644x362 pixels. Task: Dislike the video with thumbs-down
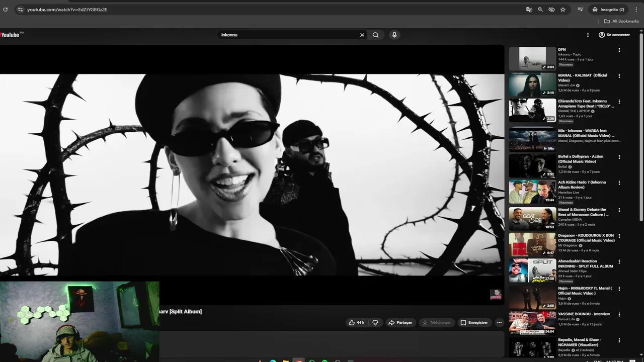click(x=375, y=322)
